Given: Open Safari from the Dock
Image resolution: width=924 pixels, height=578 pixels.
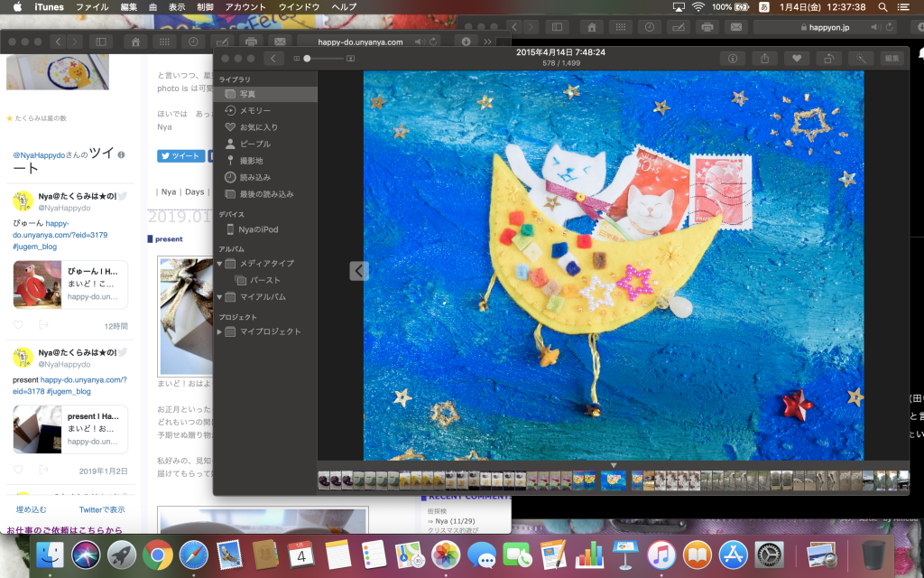Looking at the screenshot, I should pos(194,555).
